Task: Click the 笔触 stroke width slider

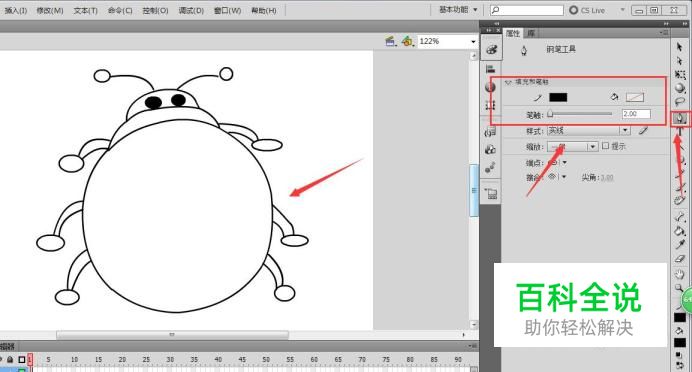Action: click(580, 114)
